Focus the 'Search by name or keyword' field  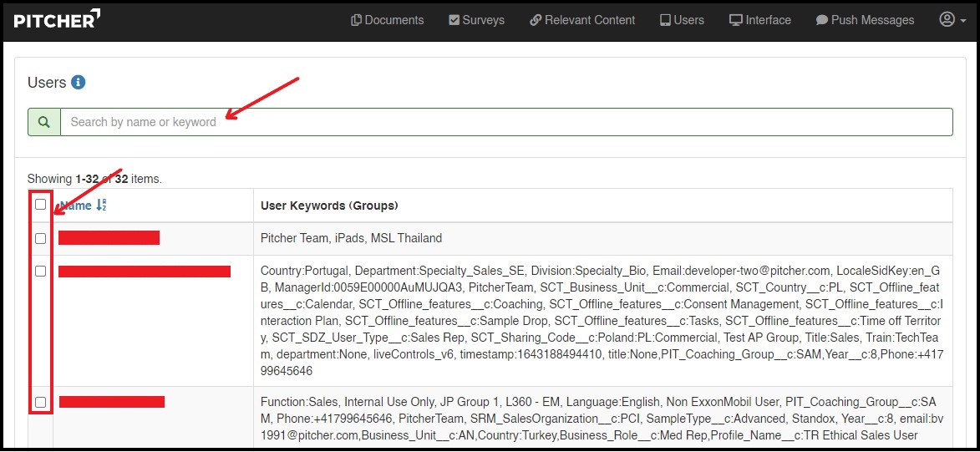505,122
